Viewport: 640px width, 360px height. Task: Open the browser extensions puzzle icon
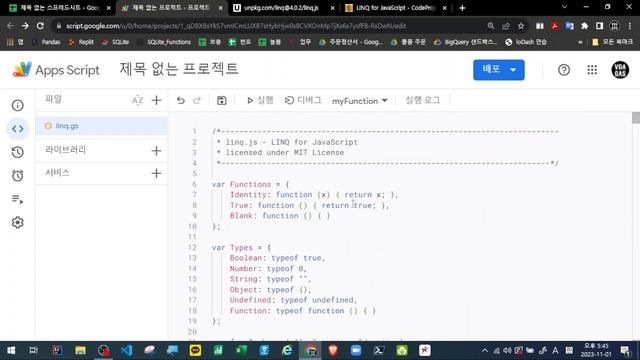pyautogui.click(x=584, y=26)
